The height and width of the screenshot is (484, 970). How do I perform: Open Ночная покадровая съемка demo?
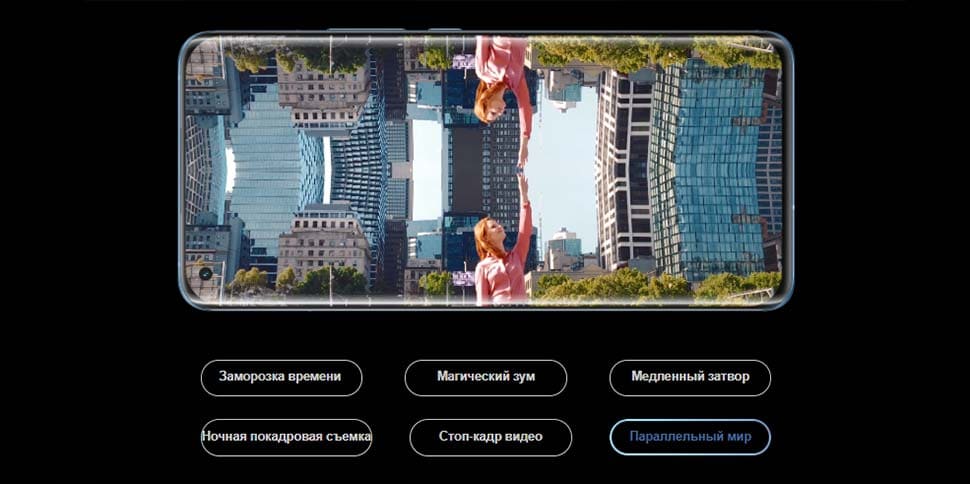coord(286,437)
